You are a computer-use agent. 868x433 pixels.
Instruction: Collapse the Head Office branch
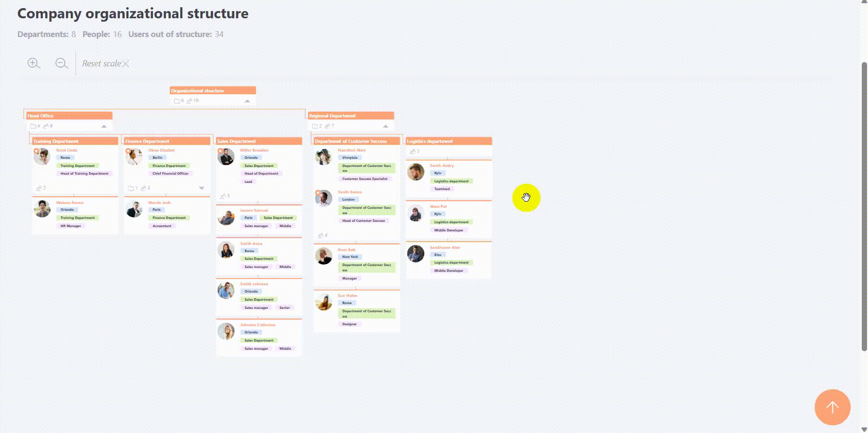(x=104, y=126)
